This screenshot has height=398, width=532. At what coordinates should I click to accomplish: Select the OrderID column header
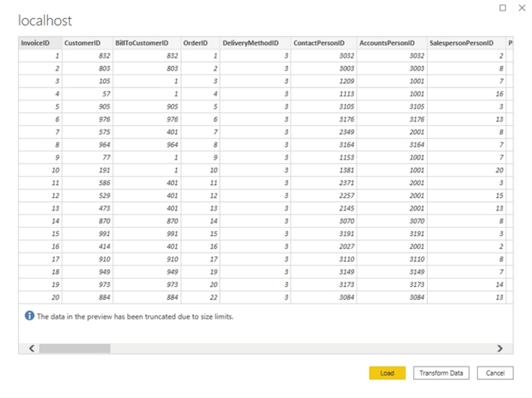pos(196,43)
